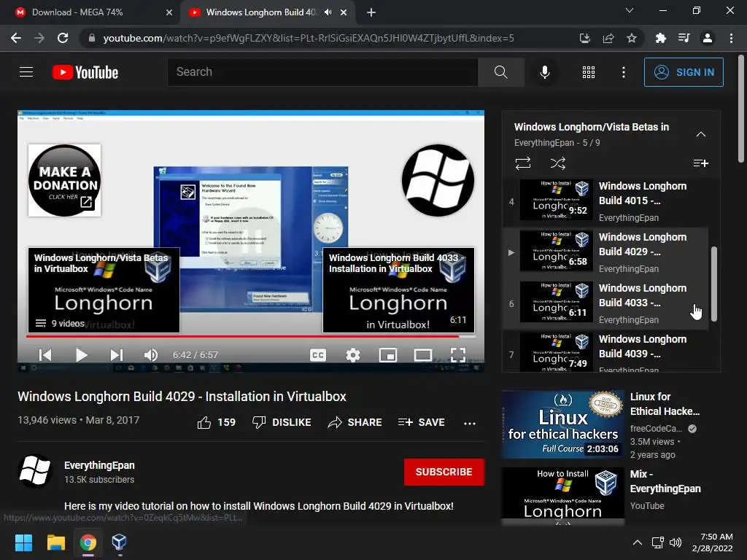Open EverythingEpan channel avatar
The height and width of the screenshot is (560, 747).
tap(35, 472)
